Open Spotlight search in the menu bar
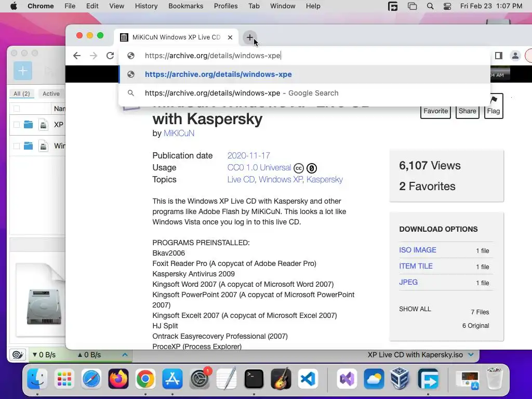 coord(430,6)
